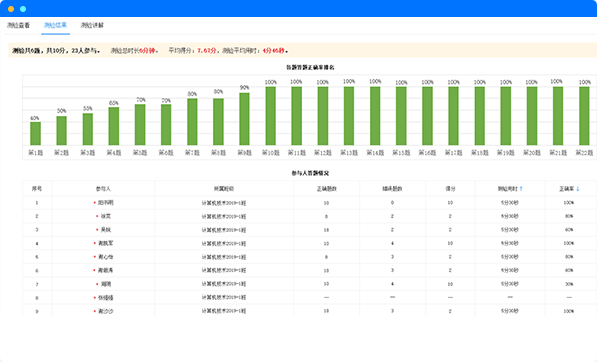Click the red 4分46秒 average time text

pyautogui.click(x=273, y=50)
